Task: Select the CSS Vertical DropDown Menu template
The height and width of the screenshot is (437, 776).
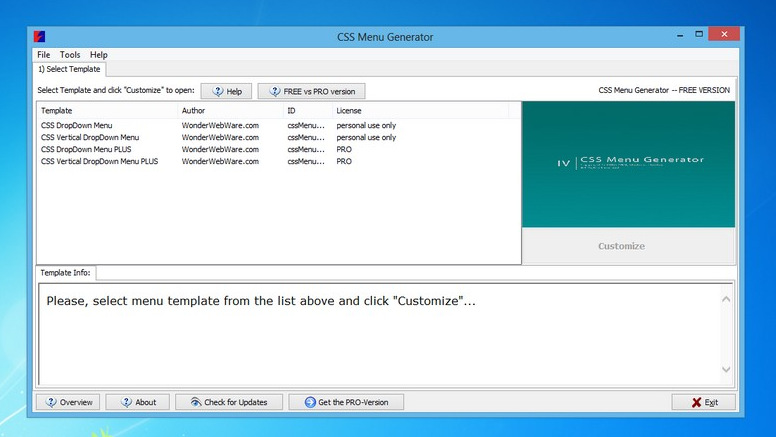Action: point(279,138)
